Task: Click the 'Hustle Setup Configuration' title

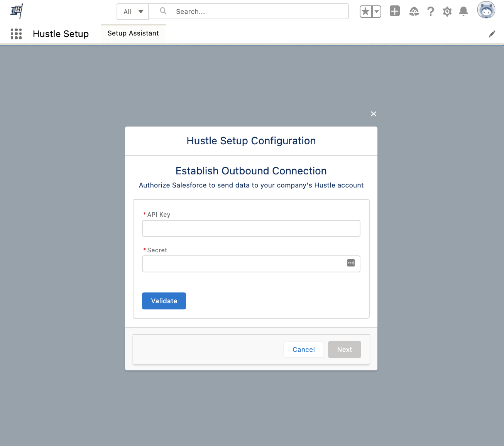Action: pyautogui.click(x=251, y=141)
